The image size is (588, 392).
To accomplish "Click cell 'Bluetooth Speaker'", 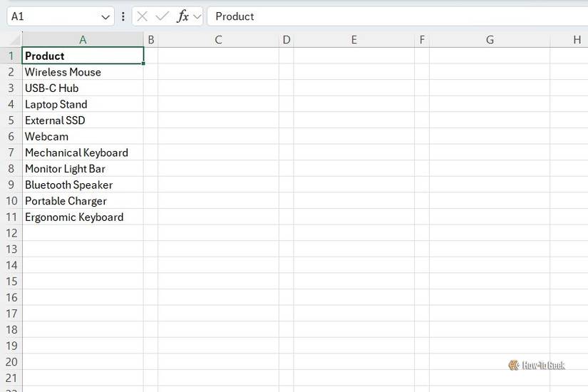I will pos(83,185).
